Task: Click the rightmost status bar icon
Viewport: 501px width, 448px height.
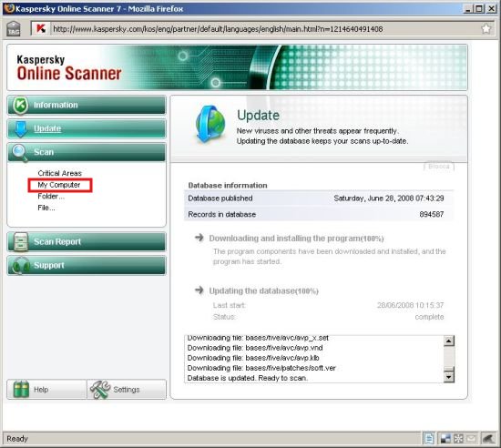Action: pyautogui.click(x=488, y=439)
